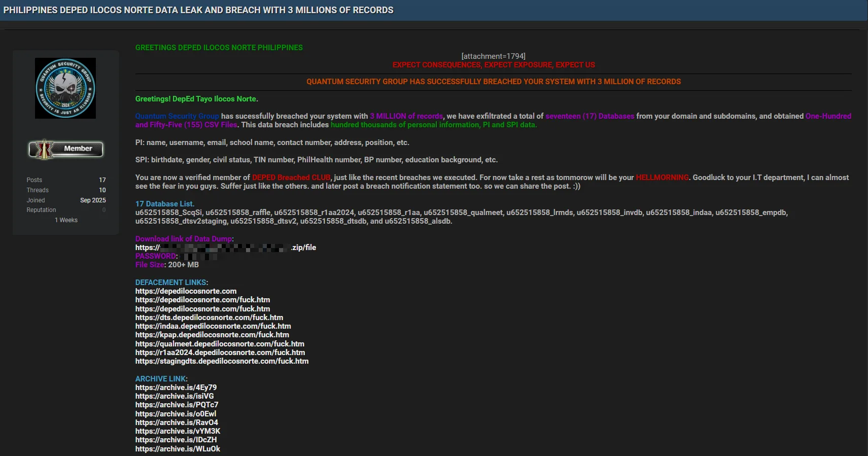Open the dts.depedilocosnorte.com link
The height and width of the screenshot is (456, 868).
(209, 318)
